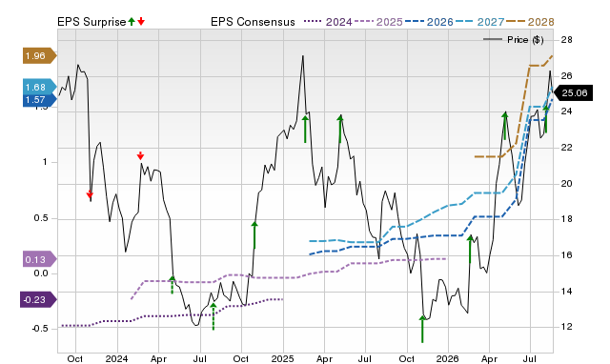Select the 2028 EPS consensus legend entry
Viewport: 610px width, 364px height.
pyautogui.click(x=530, y=22)
